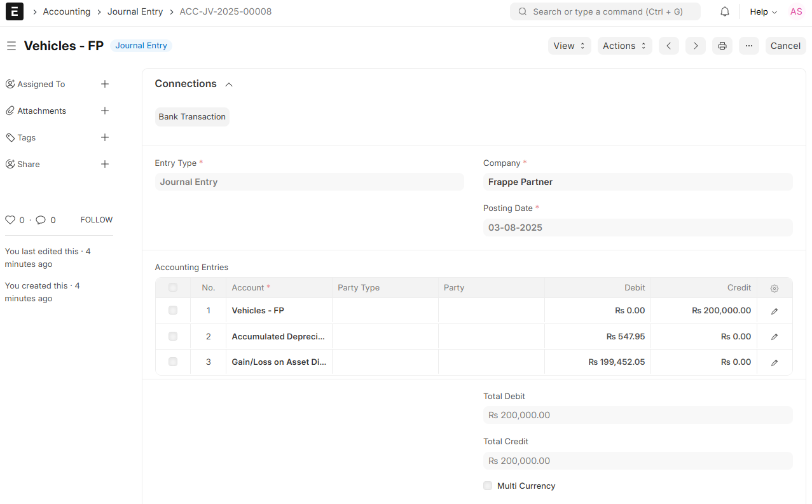Open accounting entries table settings gear

click(x=774, y=289)
